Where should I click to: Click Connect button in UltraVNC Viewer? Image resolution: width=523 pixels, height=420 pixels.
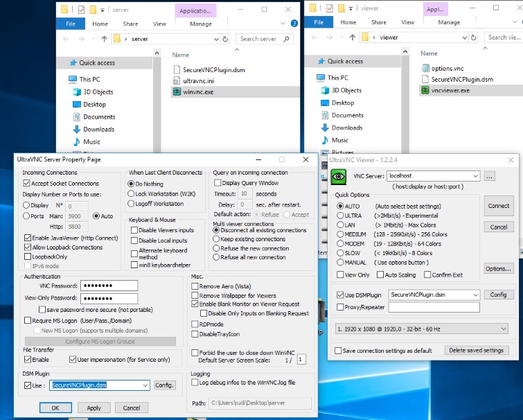499,206
